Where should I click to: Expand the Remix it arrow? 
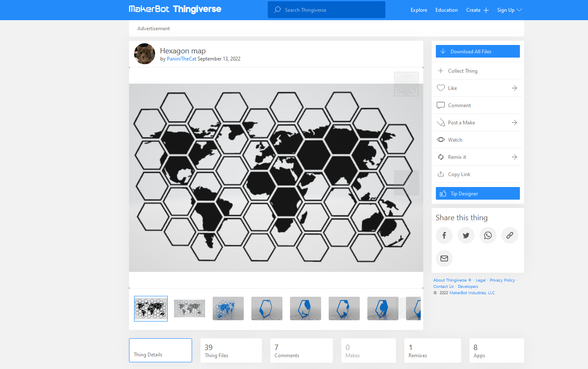click(514, 157)
